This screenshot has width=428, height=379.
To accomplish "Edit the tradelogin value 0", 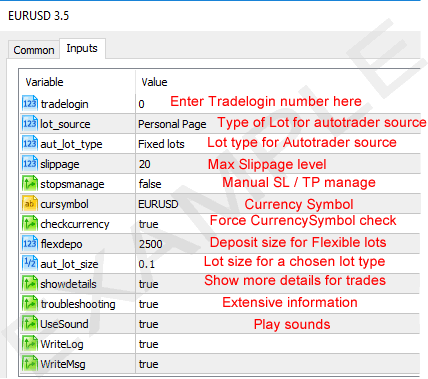I will 141,104.
